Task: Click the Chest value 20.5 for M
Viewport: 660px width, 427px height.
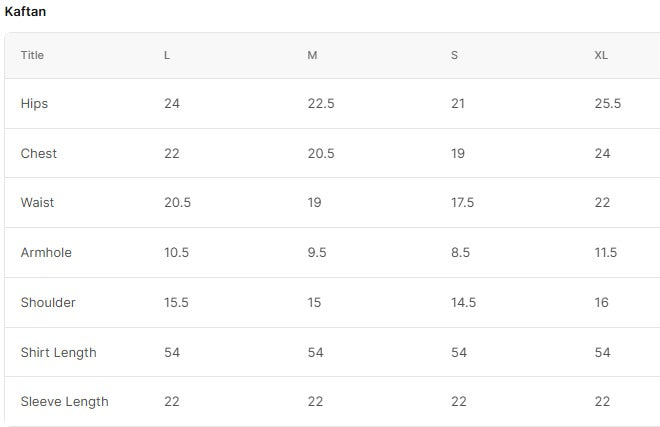Action: coord(321,153)
